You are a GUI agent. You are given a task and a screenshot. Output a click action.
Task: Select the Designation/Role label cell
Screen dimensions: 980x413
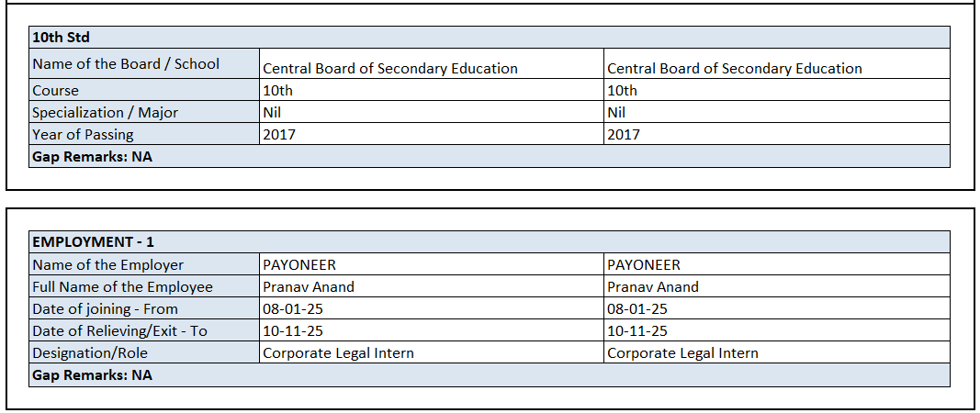[90, 353]
